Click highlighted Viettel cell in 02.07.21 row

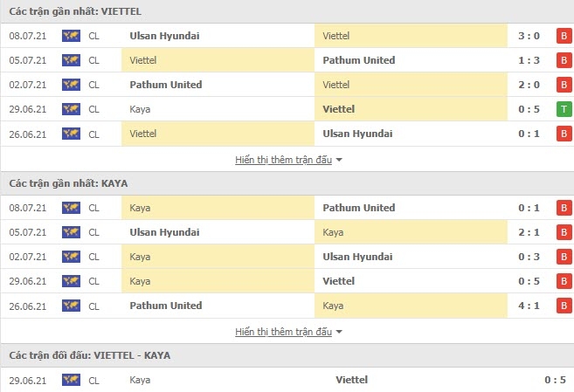pyautogui.click(x=411, y=85)
